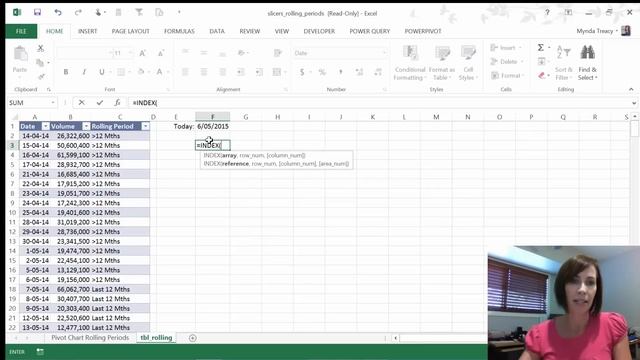Screen dimensions: 640x360
Task: Click INDEX function name in tooltip
Action: click(212, 155)
